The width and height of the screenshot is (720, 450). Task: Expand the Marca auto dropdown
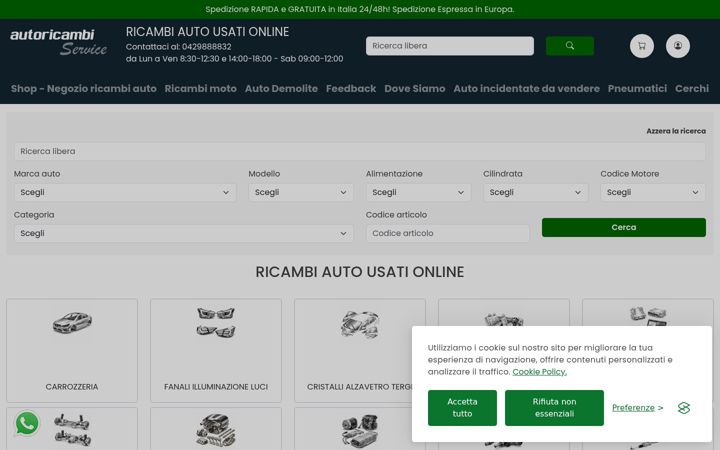pos(125,192)
